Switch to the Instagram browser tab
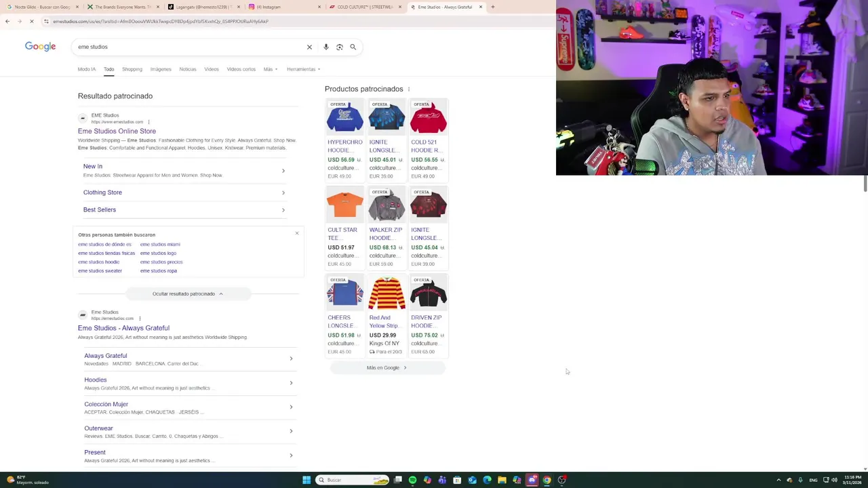This screenshot has width=868, height=488. tap(283, 7)
